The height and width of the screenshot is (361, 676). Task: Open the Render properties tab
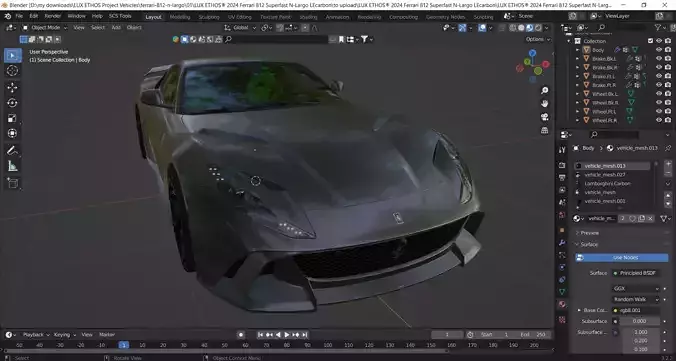(x=562, y=166)
